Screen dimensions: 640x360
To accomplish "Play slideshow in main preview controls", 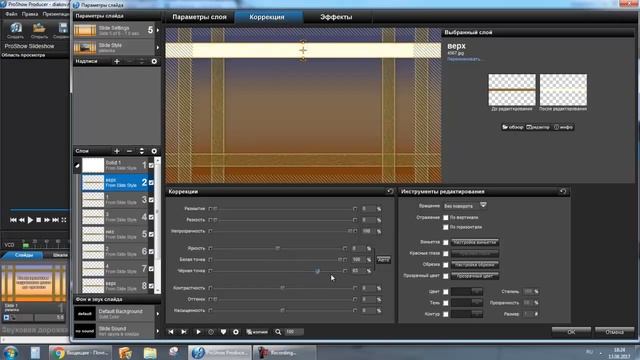I will pos(30,220).
